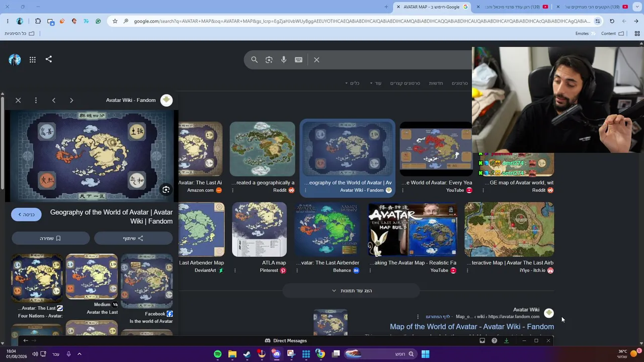Switch to the רונן עודד YouTube tab
Screen dimensions: 644x362
[513, 7]
